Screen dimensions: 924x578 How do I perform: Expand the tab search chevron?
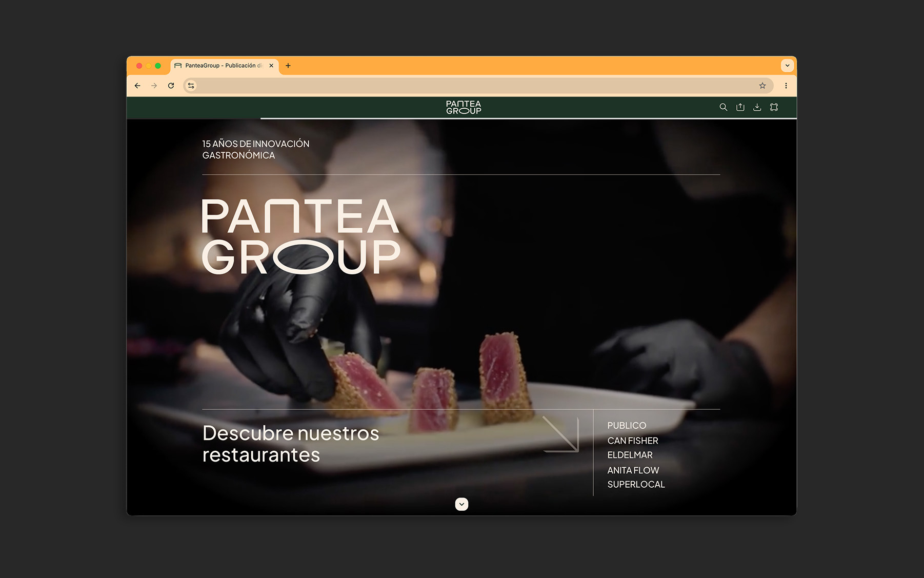788,66
